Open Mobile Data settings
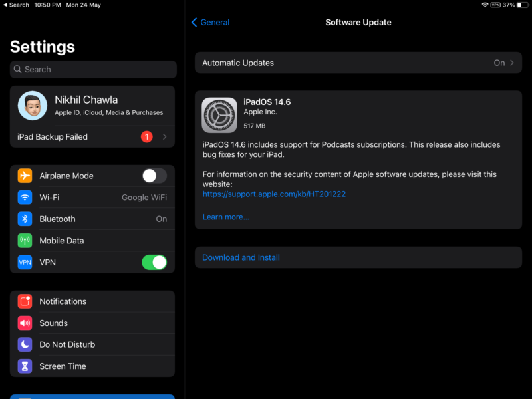Screen dimensions: 532x399 point(92,241)
